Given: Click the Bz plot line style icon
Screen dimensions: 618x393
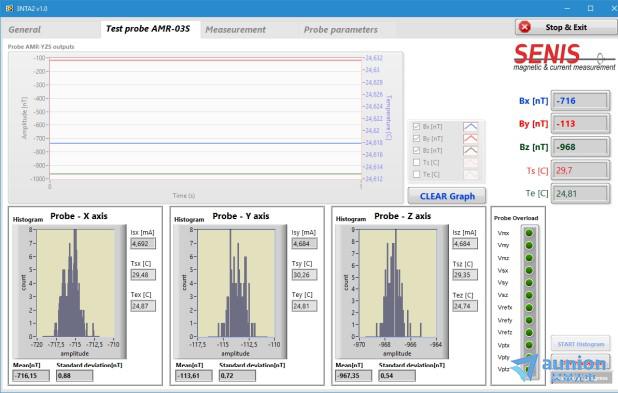Looking at the screenshot, I should [x=471, y=150].
